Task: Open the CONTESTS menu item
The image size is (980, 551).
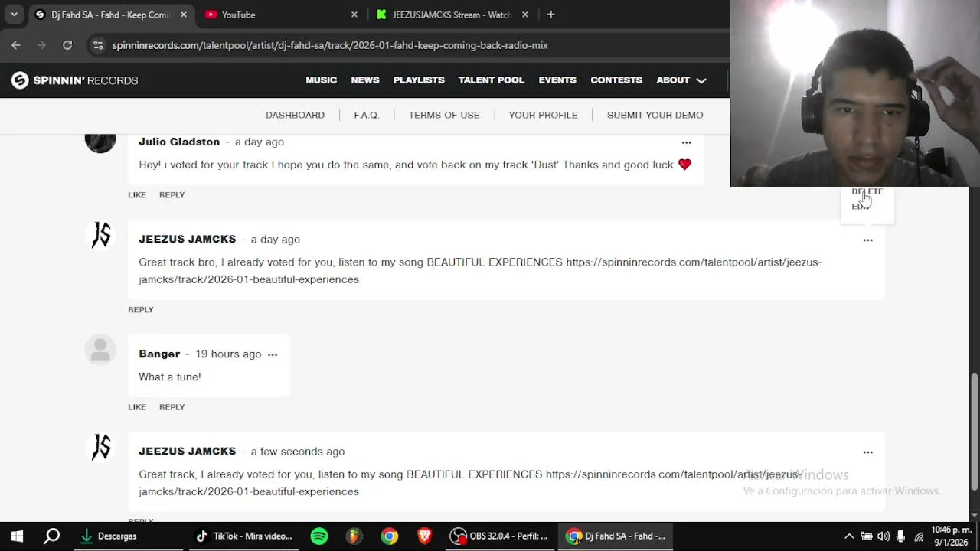Action: tap(616, 80)
